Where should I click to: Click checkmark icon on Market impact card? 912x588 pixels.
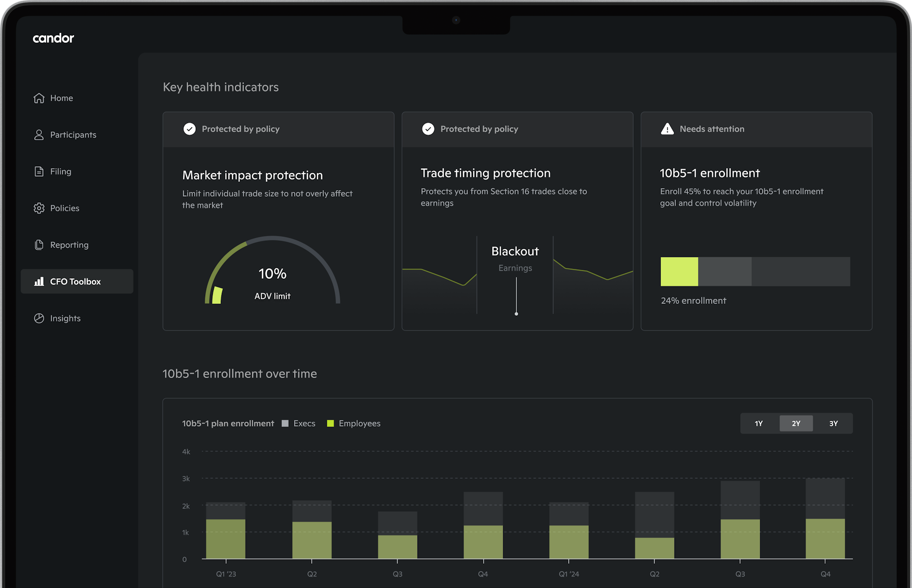[x=190, y=129]
